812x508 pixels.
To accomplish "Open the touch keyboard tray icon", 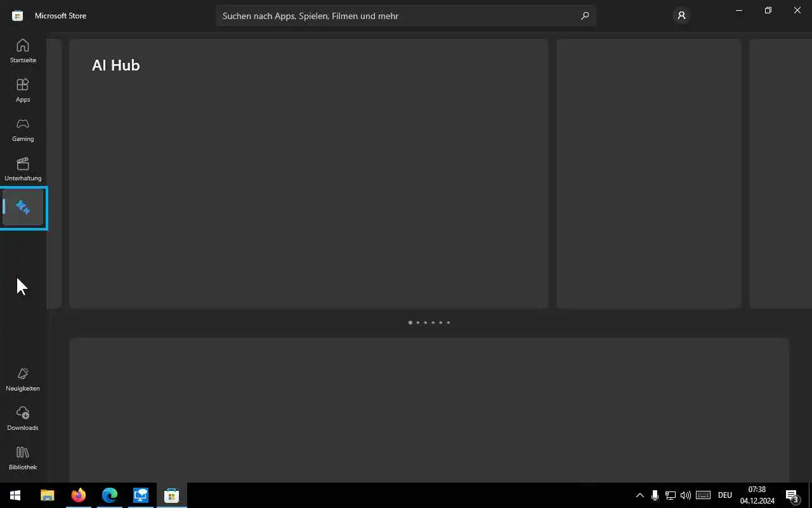I will pos(703,495).
